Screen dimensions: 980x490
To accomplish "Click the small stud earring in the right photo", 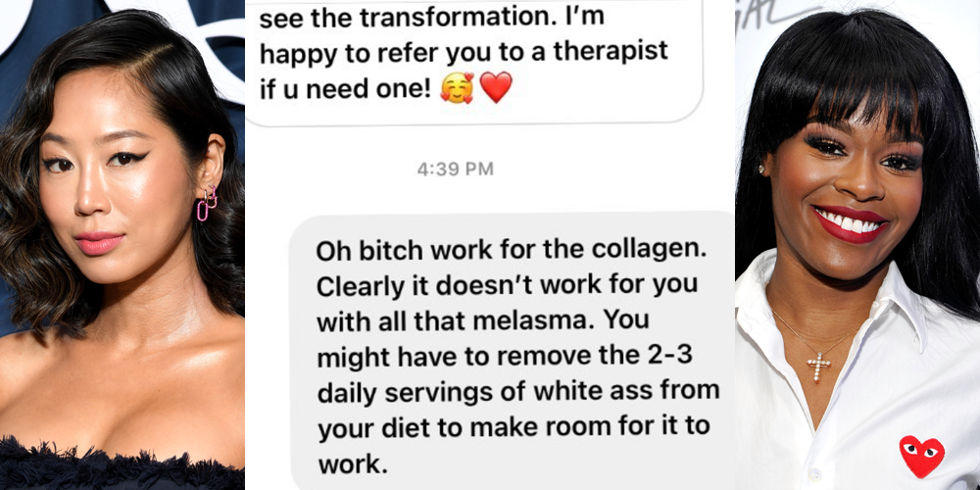I will click(761, 169).
